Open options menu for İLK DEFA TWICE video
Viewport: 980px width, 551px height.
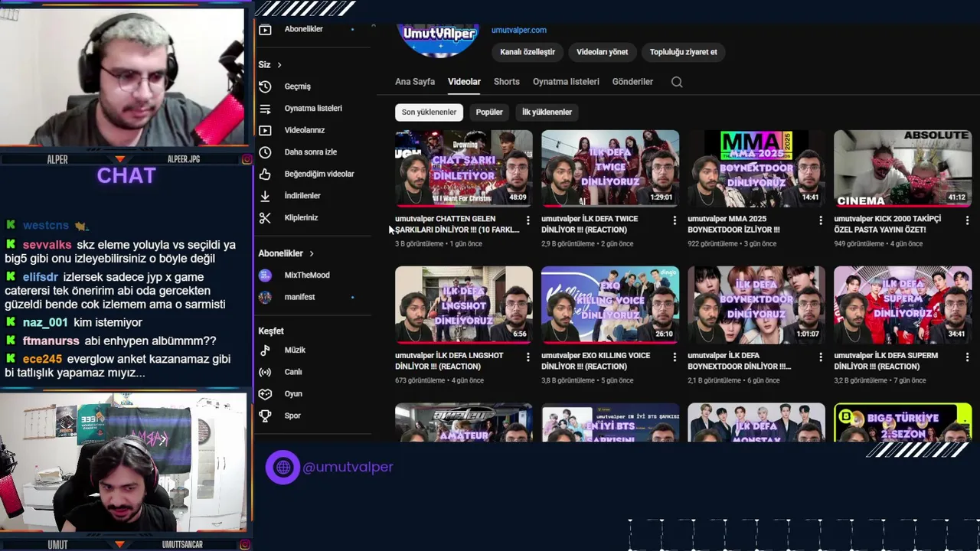point(674,220)
